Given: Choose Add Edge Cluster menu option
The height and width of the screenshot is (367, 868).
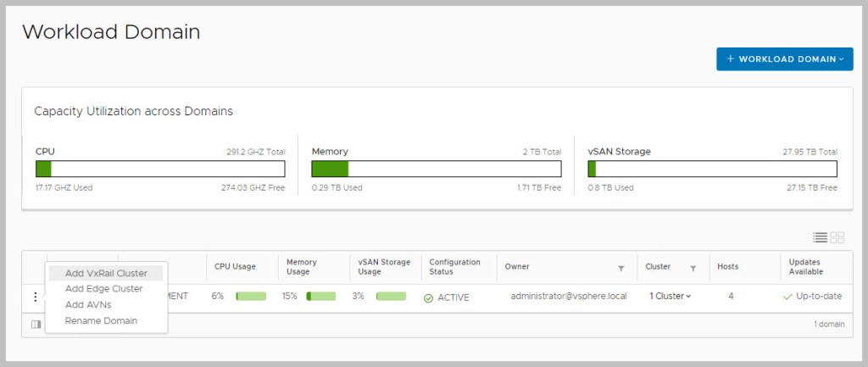Looking at the screenshot, I should [103, 289].
